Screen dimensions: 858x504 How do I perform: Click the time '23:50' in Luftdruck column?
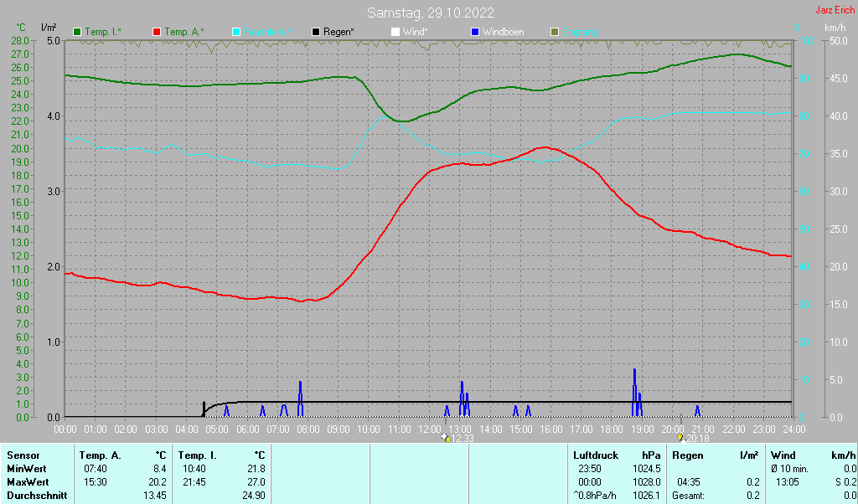[590, 469]
